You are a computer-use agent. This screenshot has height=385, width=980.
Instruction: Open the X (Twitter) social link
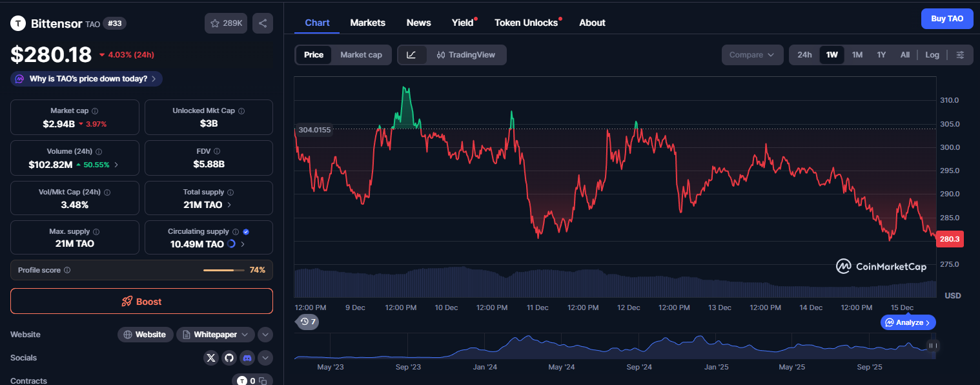(211, 358)
